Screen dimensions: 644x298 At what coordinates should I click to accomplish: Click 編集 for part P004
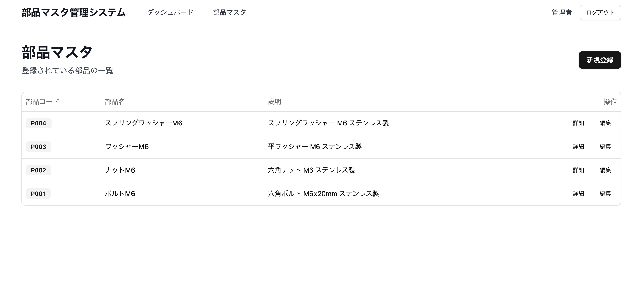click(605, 123)
